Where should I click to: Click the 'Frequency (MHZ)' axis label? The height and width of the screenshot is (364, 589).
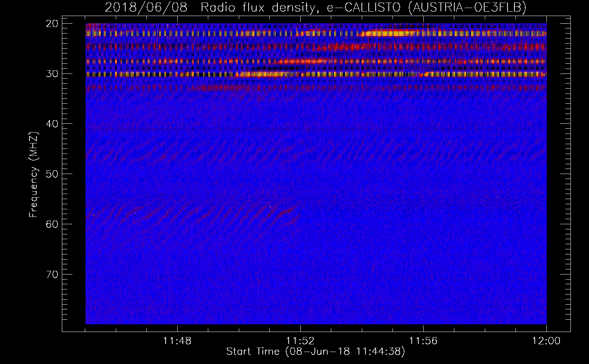33,175
